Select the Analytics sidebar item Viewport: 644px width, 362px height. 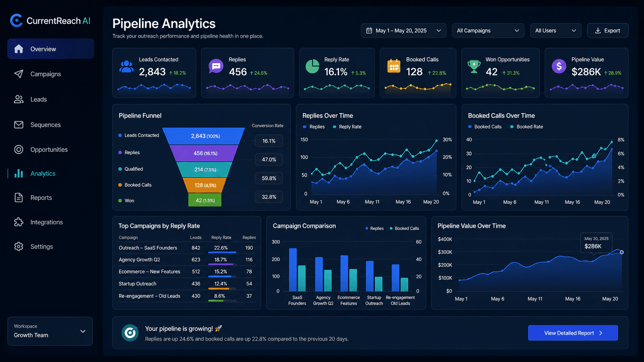tap(51, 173)
